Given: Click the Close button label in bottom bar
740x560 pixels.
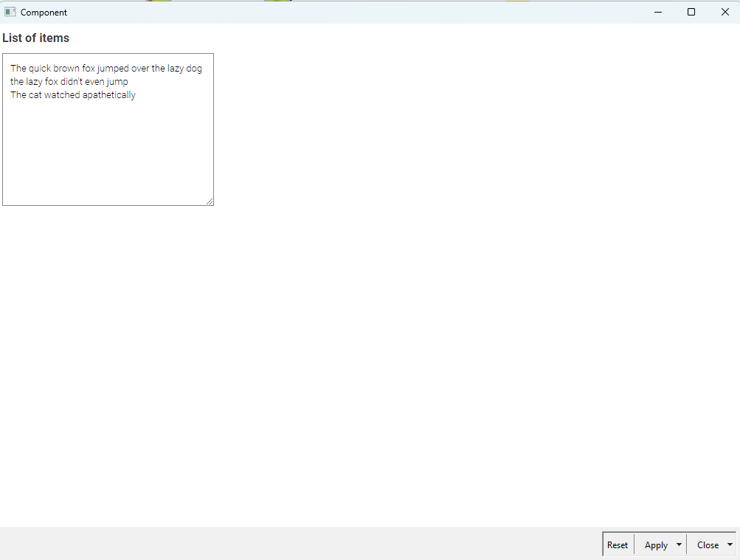Looking at the screenshot, I should (x=708, y=545).
